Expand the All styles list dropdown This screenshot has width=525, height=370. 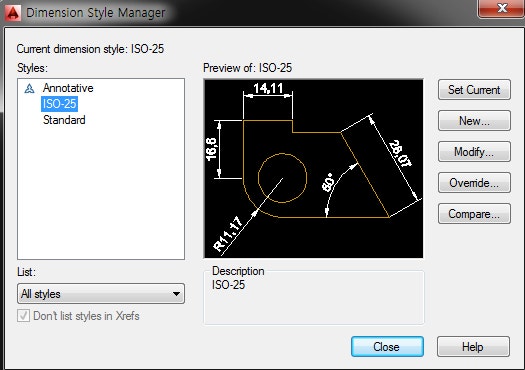click(101, 294)
